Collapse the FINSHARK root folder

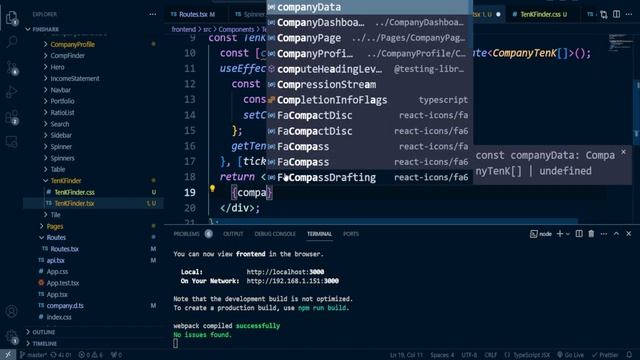click(45, 29)
